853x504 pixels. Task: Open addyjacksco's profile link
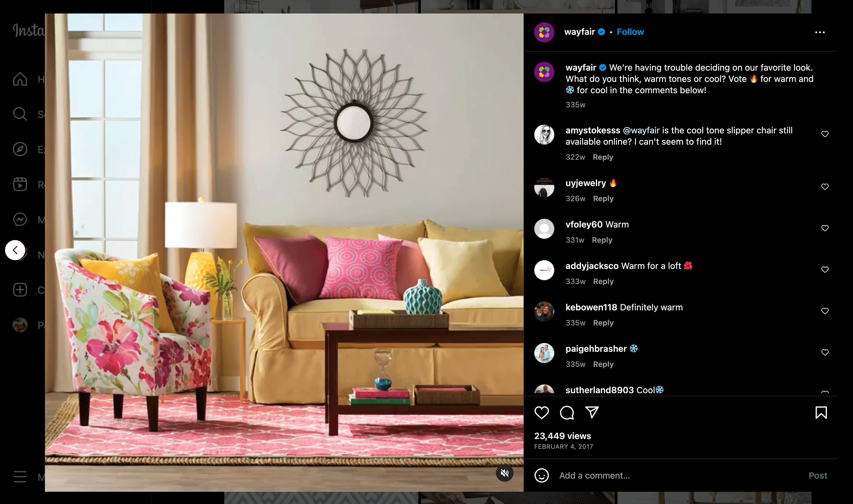tap(592, 266)
